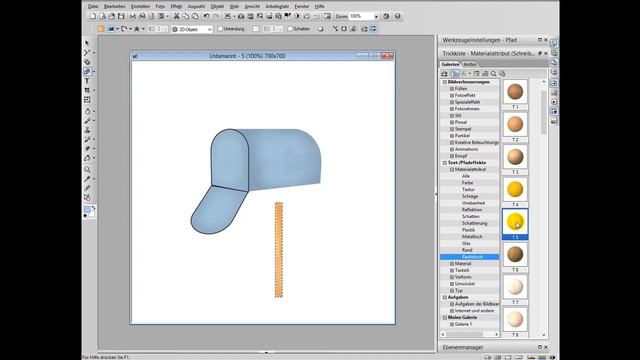Apply the T 7 white material thumbnail
Image resolution: width=640 pixels, height=360 pixels.
click(x=515, y=287)
